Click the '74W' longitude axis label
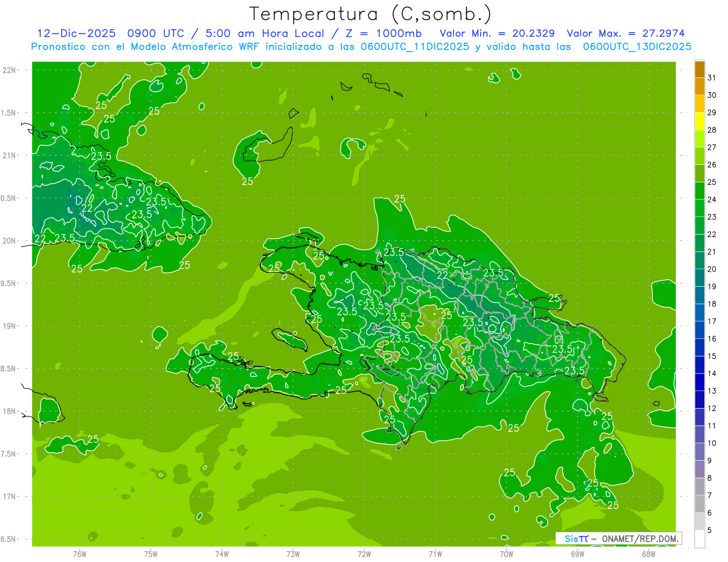The width and height of the screenshot is (728, 562). pos(222,554)
